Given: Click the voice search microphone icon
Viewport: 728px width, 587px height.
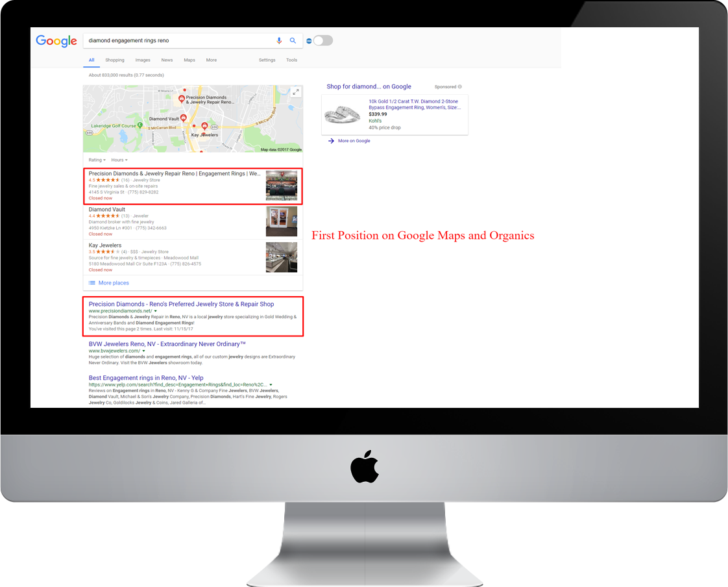Looking at the screenshot, I should point(279,40).
